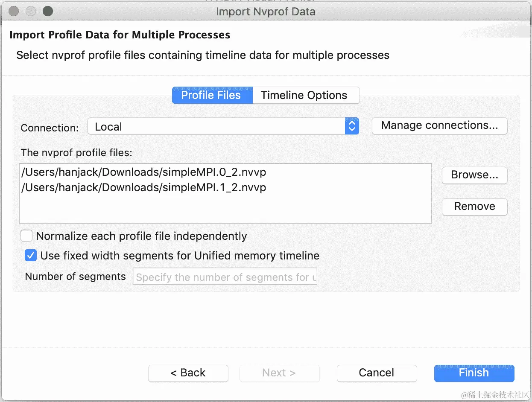Enable Normalize each profile file independently

[27, 236]
